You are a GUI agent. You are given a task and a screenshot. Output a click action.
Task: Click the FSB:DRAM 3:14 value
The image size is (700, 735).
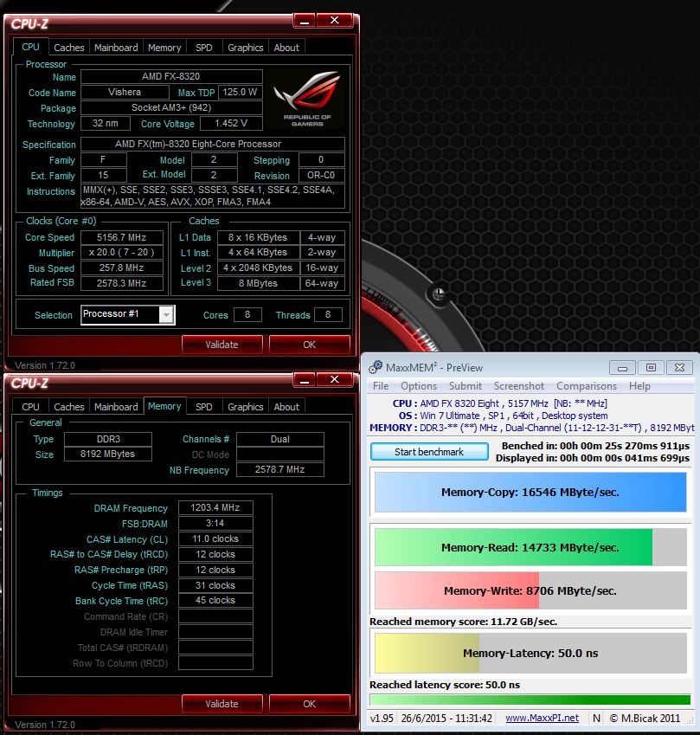pos(215,523)
